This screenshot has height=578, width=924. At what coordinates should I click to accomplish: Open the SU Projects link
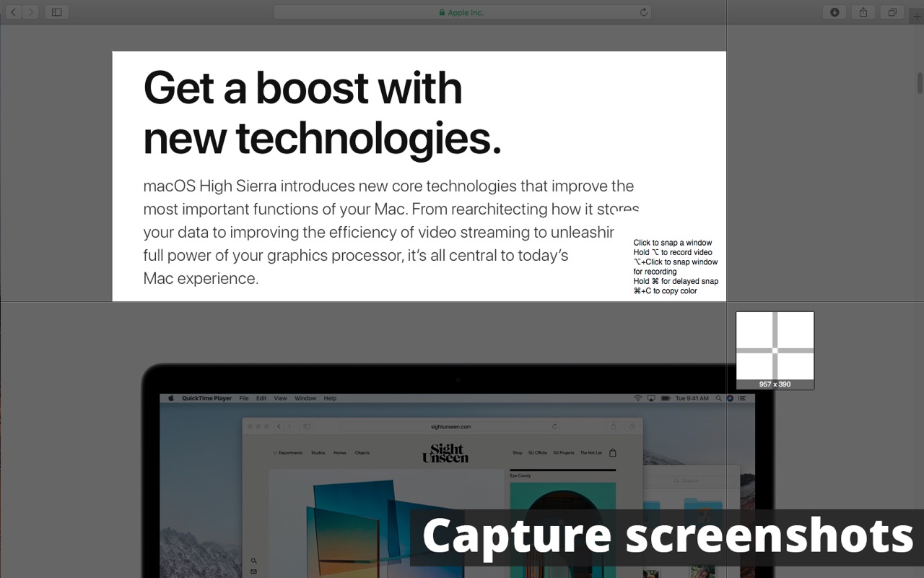[x=564, y=453]
